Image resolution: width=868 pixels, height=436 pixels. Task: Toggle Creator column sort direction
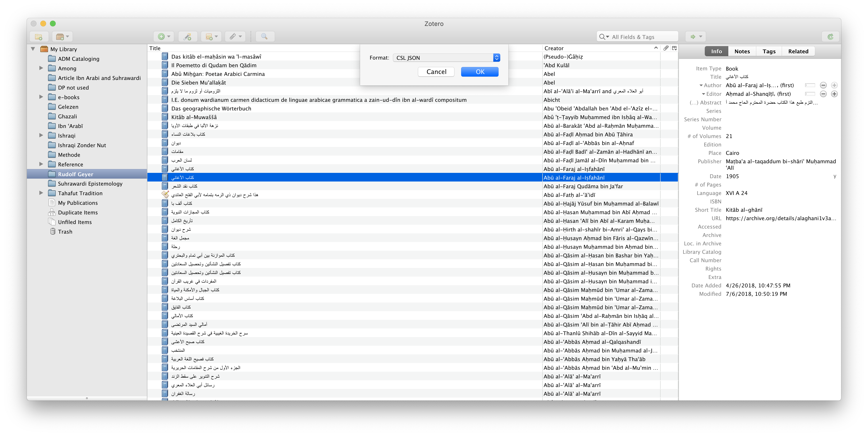pyautogui.click(x=655, y=48)
